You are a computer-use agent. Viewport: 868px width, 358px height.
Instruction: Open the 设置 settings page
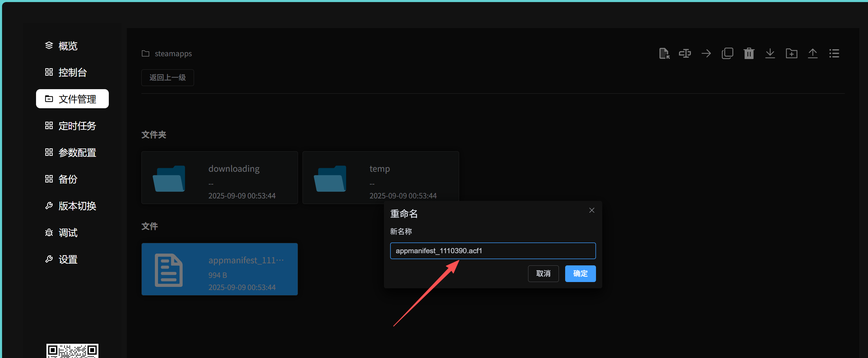click(x=72, y=259)
